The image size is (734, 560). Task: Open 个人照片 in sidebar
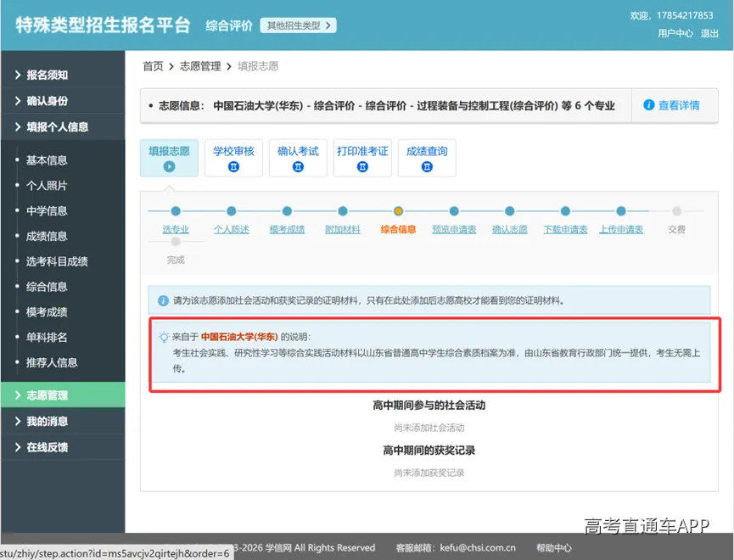(x=47, y=186)
